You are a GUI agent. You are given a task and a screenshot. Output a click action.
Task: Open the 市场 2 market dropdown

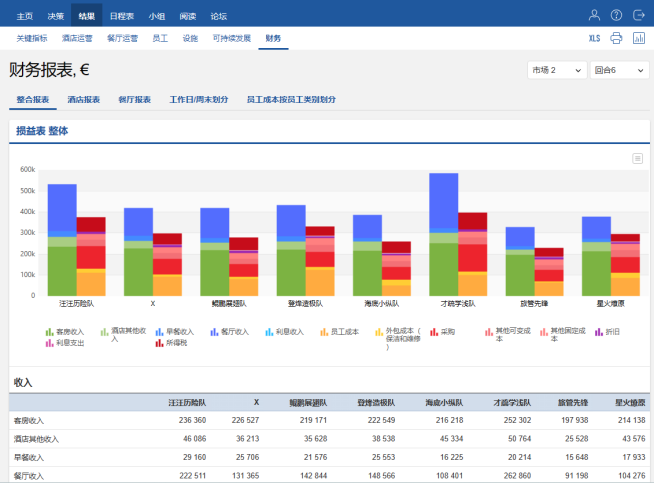557,70
